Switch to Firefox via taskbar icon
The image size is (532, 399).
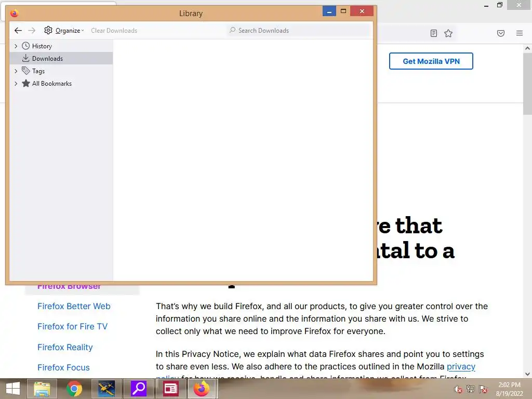pyautogui.click(x=202, y=389)
